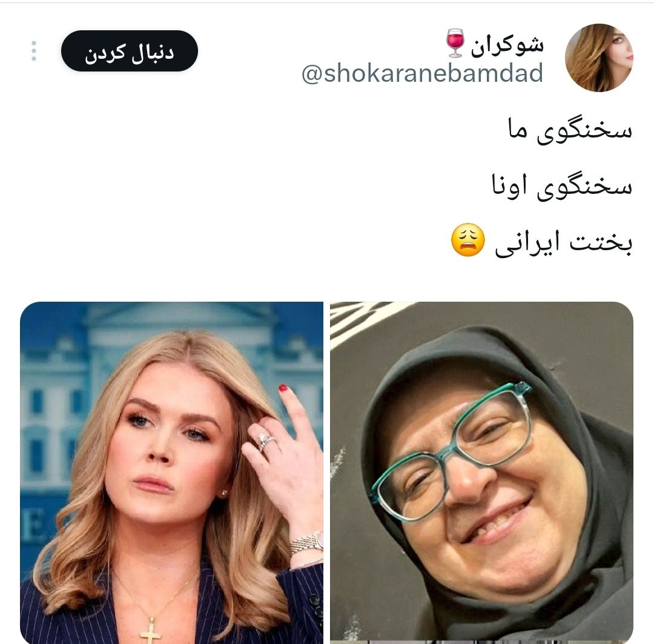Click the @shokaranebamdad handle link
Image resolution: width=654 pixels, height=644 pixels.
(422, 73)
